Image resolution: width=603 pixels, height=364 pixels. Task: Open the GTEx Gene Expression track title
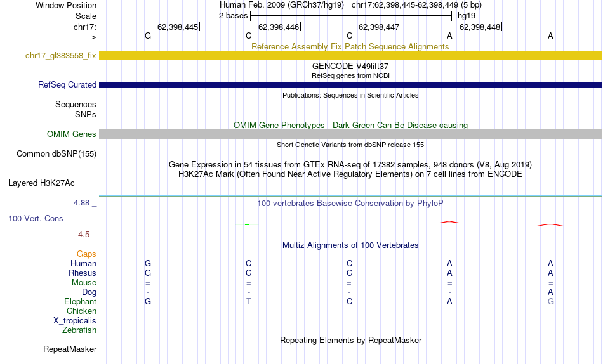tap(350, 164)
